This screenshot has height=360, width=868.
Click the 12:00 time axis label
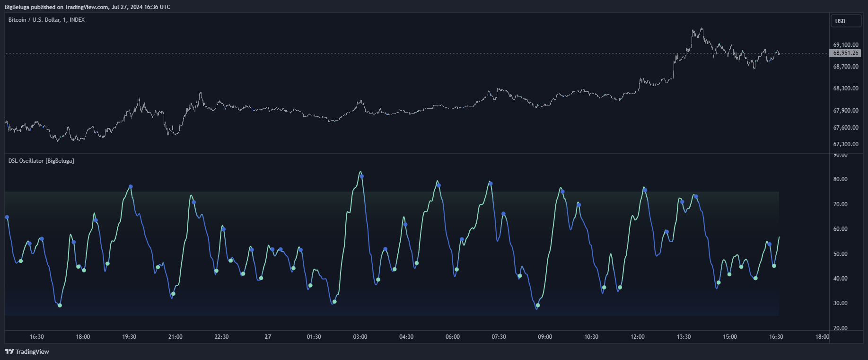coord(638,337)
